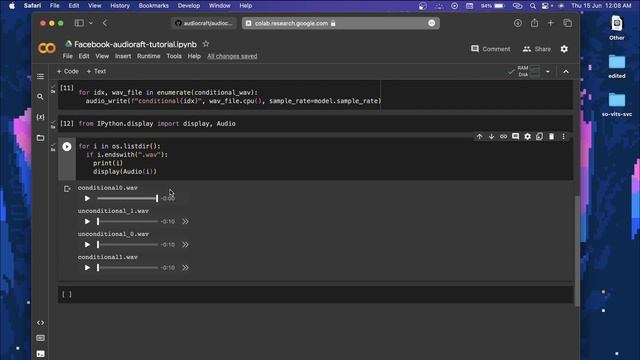Open Safari sidebar dropdown arrow
This screenshot has height=360, width=640.
[x=91, y=23]
